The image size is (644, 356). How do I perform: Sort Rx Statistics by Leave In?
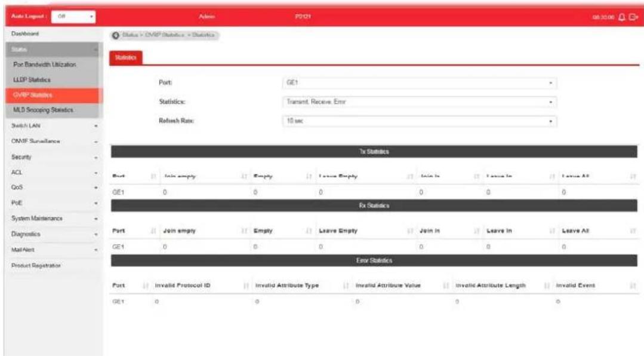[x=552, y=231]
